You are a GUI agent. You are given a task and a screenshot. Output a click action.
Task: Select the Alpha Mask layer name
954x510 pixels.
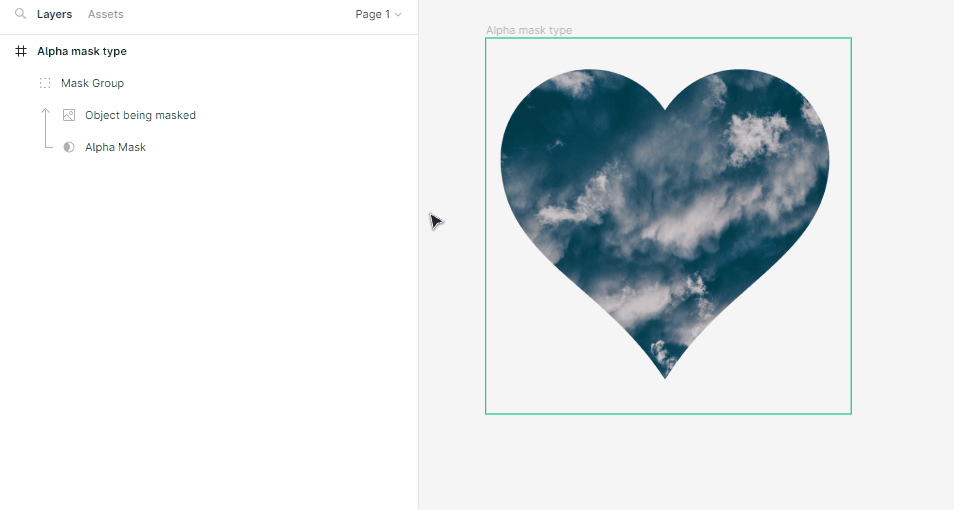[x=115, y=147]
